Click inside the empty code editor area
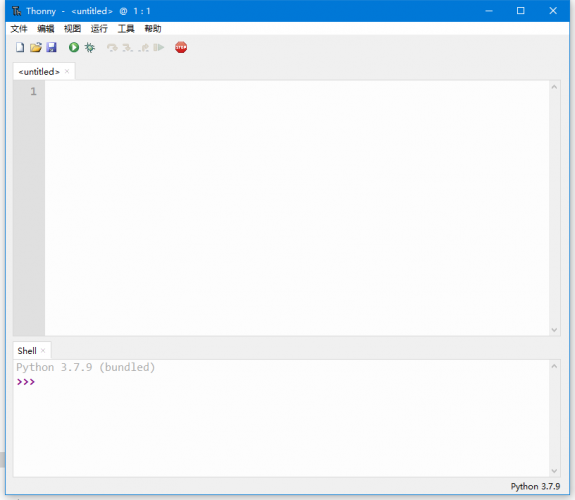Screen dimensions: 575x500 (x=296, y=208)
